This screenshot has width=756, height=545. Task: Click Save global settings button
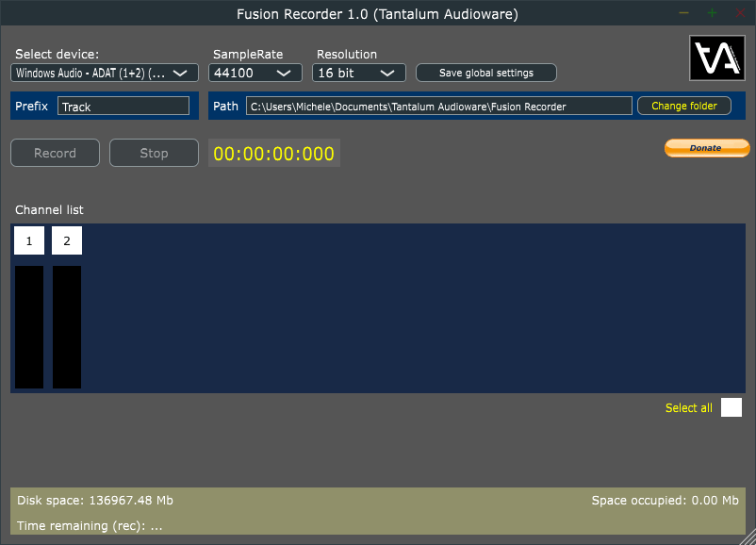pyautogui.click(x=486, y=73)
